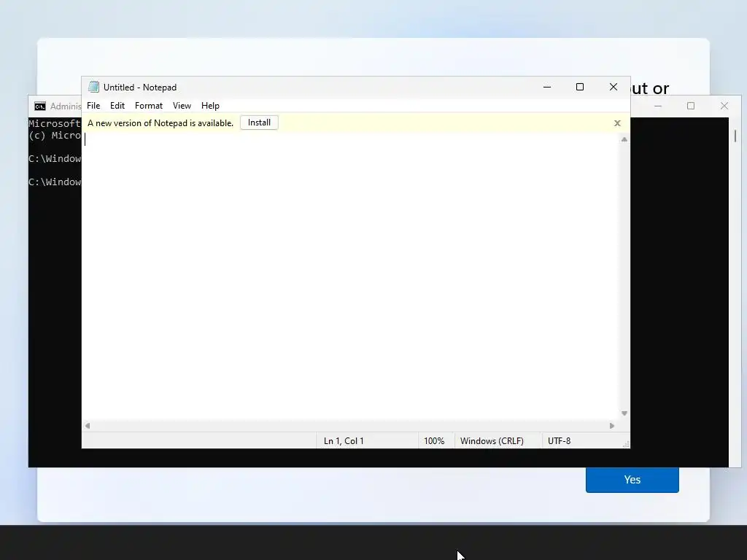
Task: Close the Command Prompt window
Action: tap(724, 106)
